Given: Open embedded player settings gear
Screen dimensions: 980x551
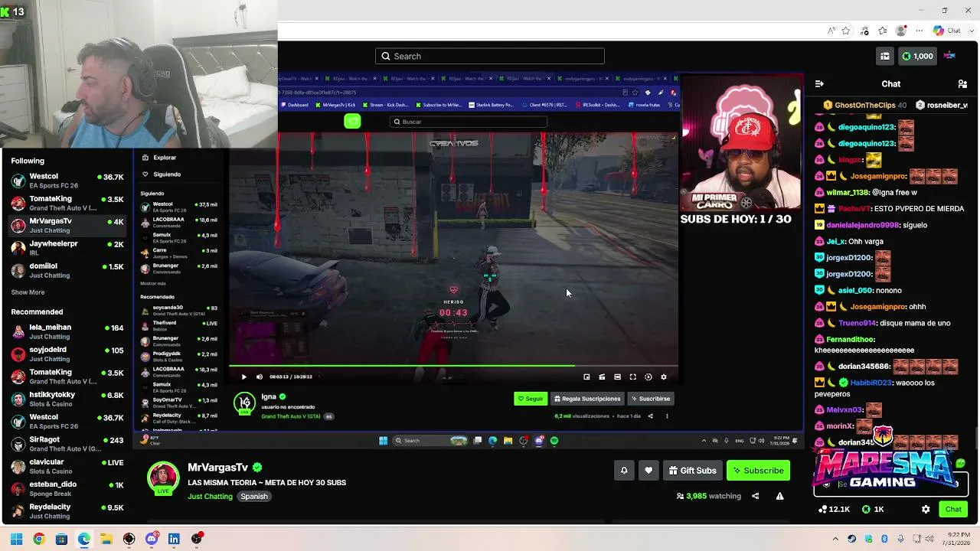Looking at the screenshot, I should click(x=663, y=377).
